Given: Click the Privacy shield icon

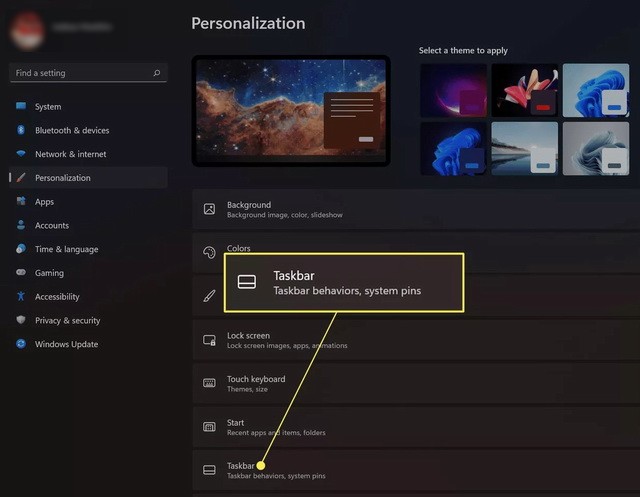Looking at the screenshot, I should [x=21, y=320].
